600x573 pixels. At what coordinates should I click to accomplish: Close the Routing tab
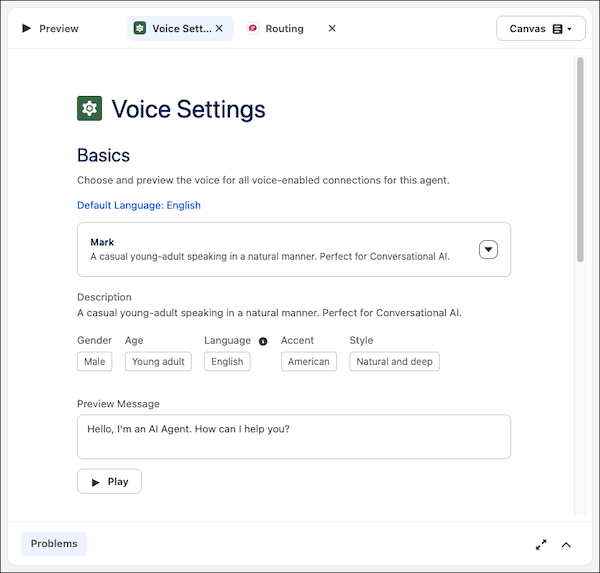pos(332,28)
